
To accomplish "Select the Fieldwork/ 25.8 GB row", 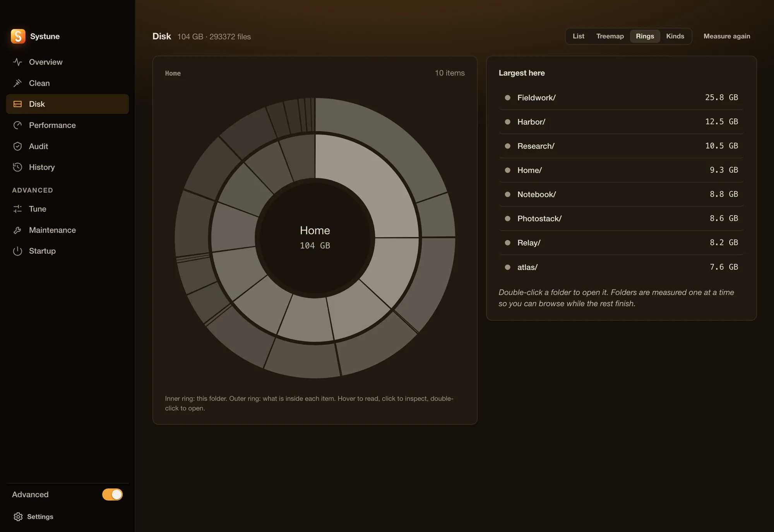I will click(621, 98).
